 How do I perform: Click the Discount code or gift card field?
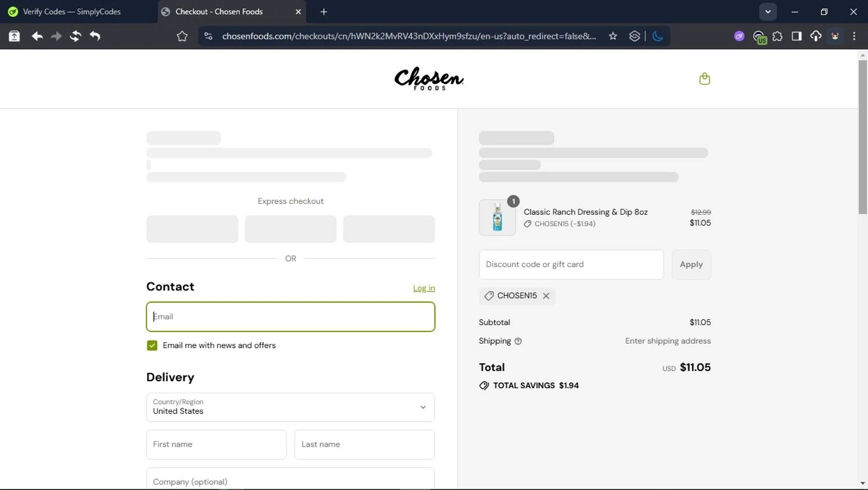coord(571,264)
